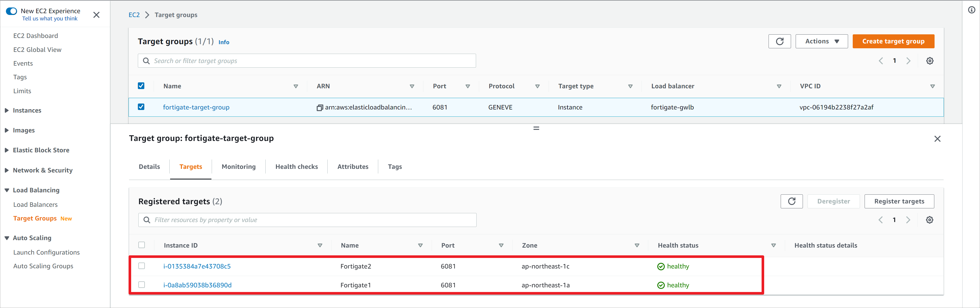Switch to the Monitoring tab
This screenshot has height=308, width=980.
click(239, 167)
